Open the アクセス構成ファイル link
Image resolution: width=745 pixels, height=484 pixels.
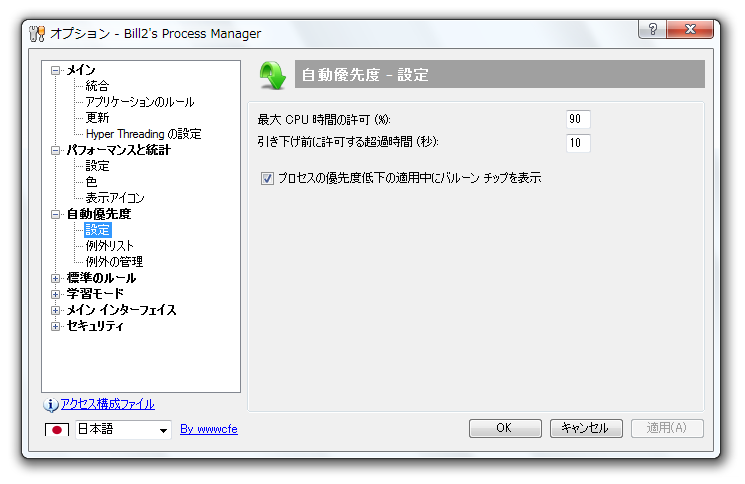[x=107, y=404]
